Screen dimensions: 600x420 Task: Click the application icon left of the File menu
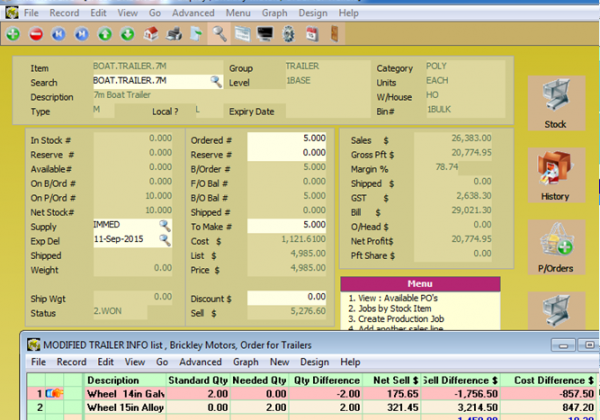click(x=12, y=13)
